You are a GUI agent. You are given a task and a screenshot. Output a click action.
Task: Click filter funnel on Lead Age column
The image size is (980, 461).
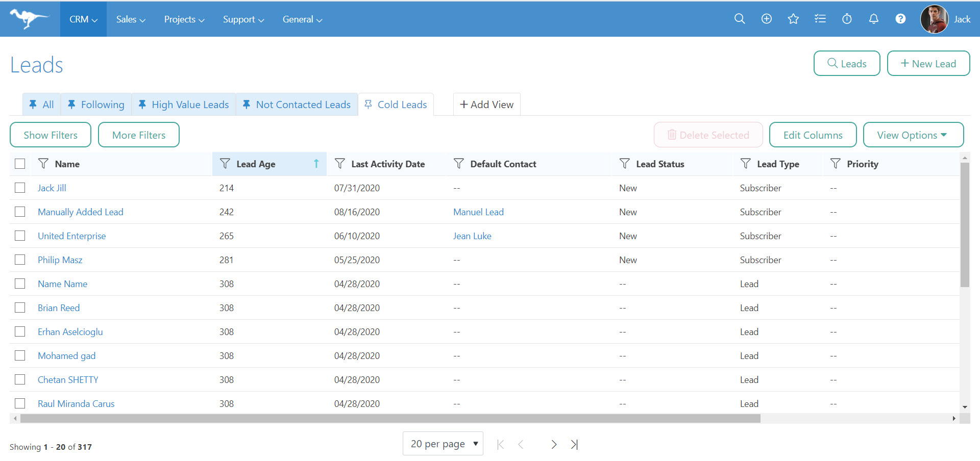point(225,163)
